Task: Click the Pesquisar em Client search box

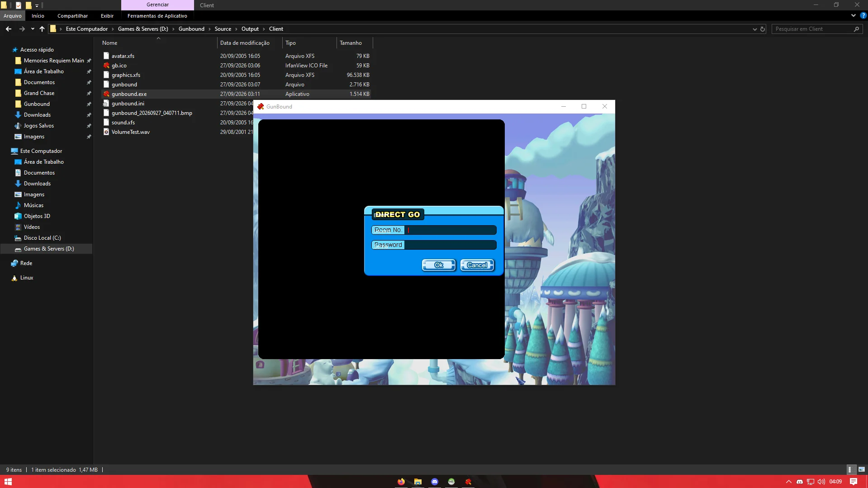Action: (x=812, y=29)
